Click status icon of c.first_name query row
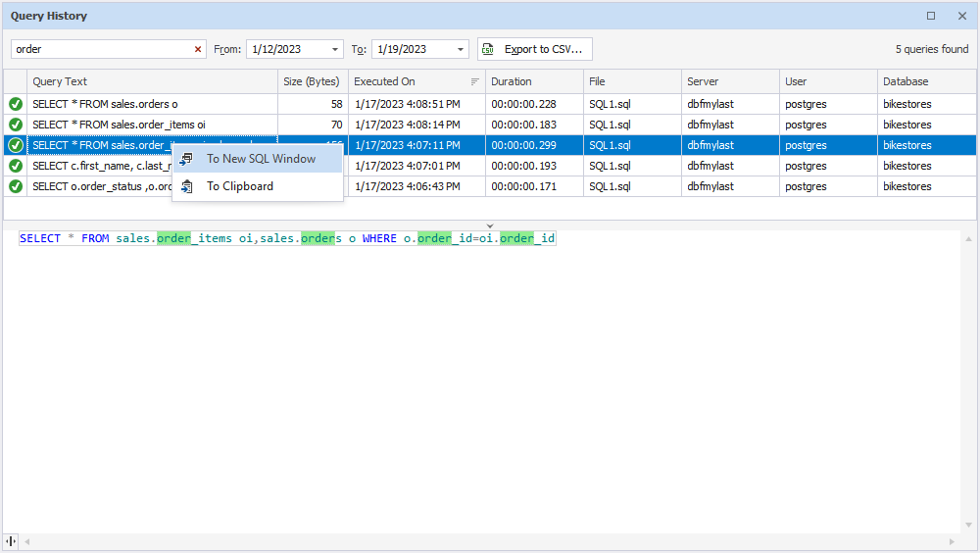 [x=16, y=166]
